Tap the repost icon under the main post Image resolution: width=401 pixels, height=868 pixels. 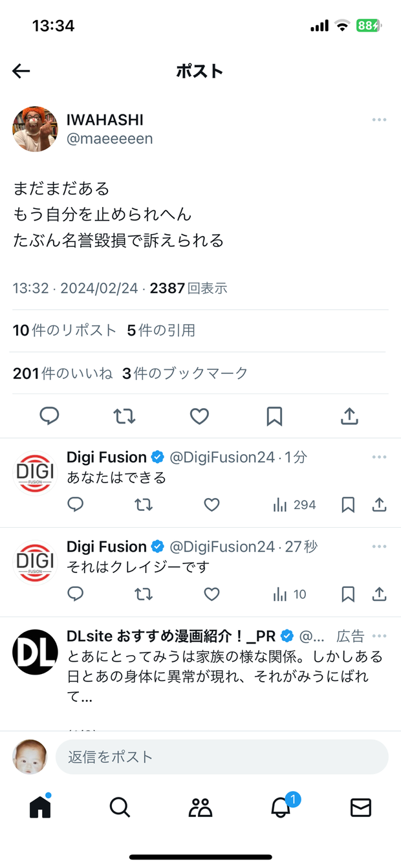click(124, 416)
